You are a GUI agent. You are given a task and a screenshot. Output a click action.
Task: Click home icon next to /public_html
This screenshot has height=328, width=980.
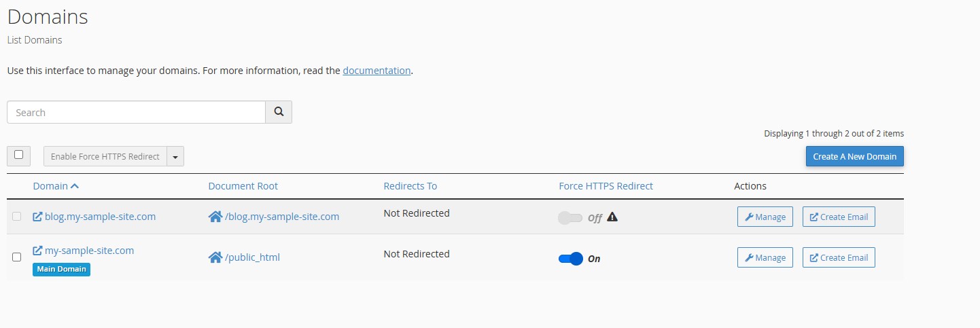215,257
